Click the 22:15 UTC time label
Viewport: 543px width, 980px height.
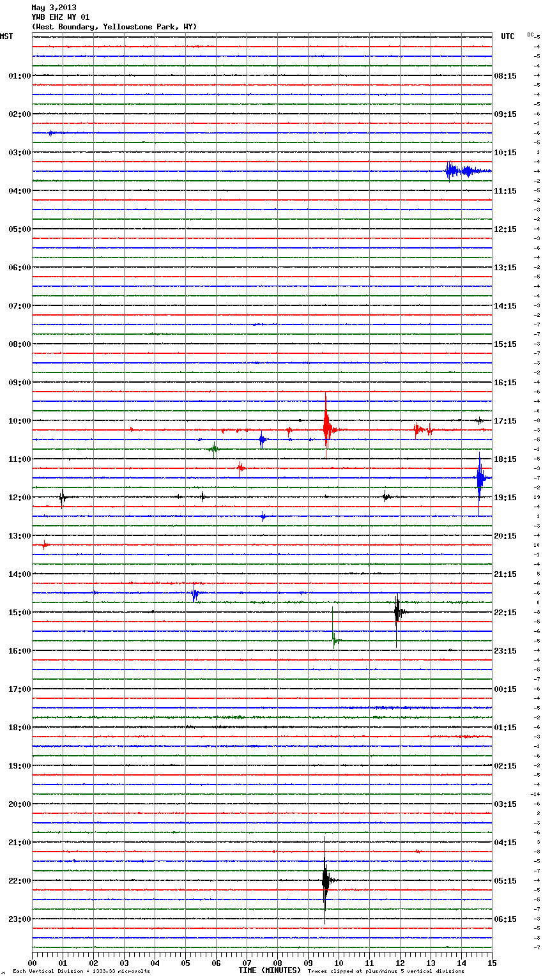(x=505, y=613)
